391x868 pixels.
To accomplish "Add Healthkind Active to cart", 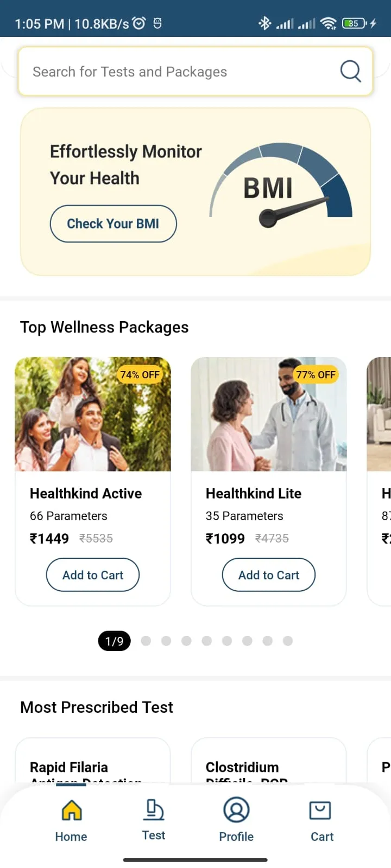I will pos(93,575).
